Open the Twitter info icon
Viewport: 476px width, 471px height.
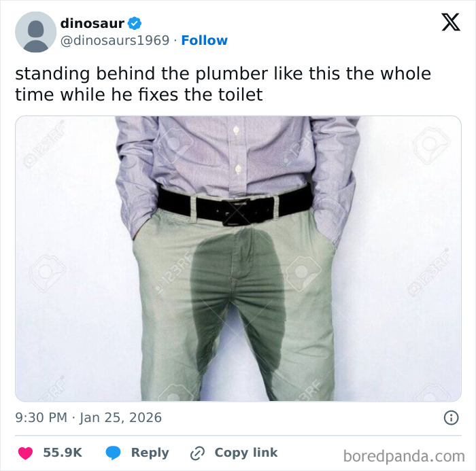pyautogui.click(x=450, y=418)
